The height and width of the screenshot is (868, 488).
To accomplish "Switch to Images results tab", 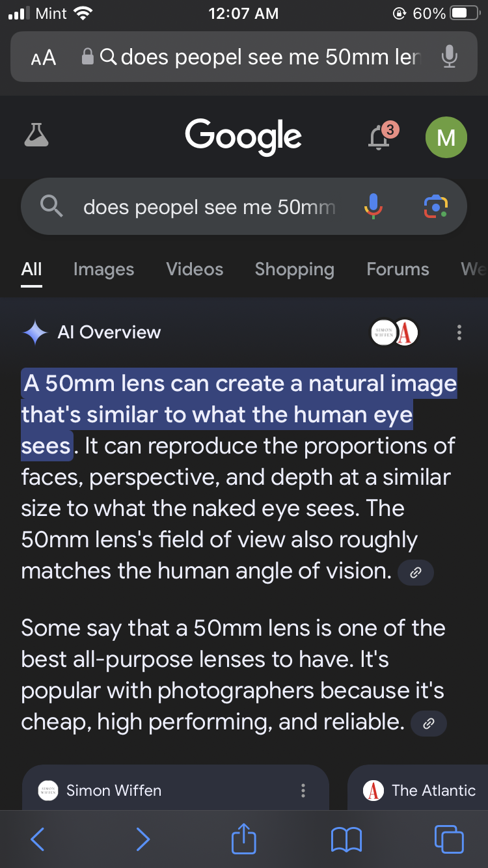I will tap(103, 269).
